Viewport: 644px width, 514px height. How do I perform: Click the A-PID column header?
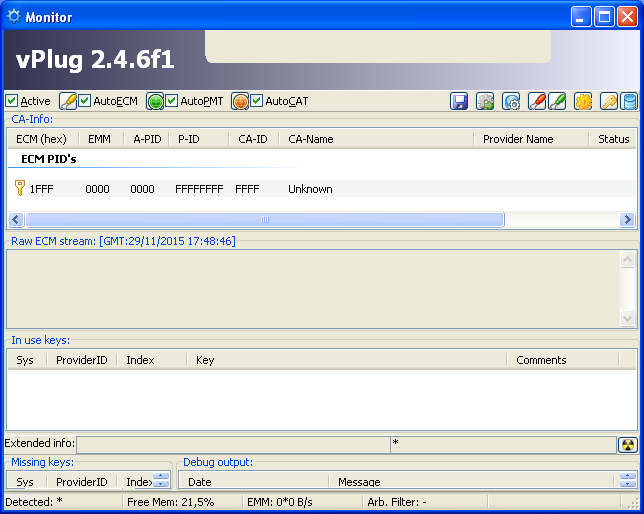pyautogui.click(x=146, y=139)
